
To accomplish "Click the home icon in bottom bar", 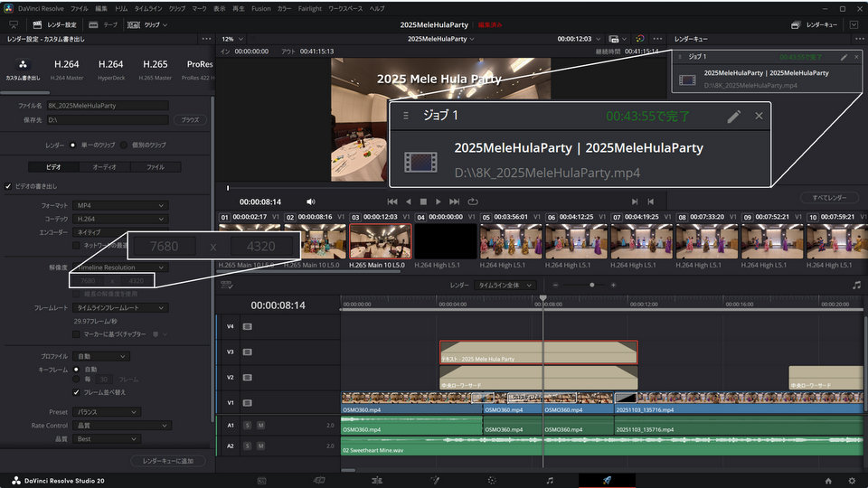I will coord(828,480).
